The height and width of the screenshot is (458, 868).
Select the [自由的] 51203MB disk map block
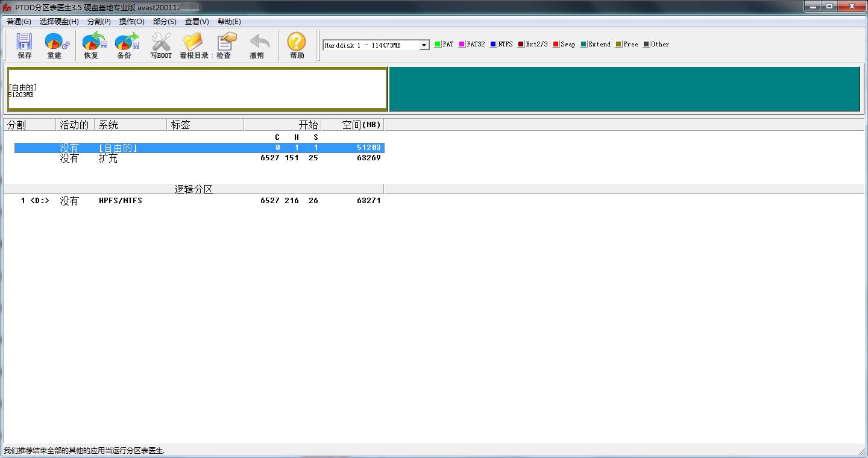pyautogui.click(x=197, y=89)
